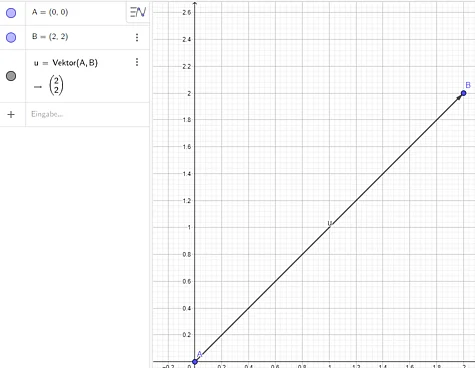Toggle visibility of vector u
The image size is (475, 368).
(11, 76)
